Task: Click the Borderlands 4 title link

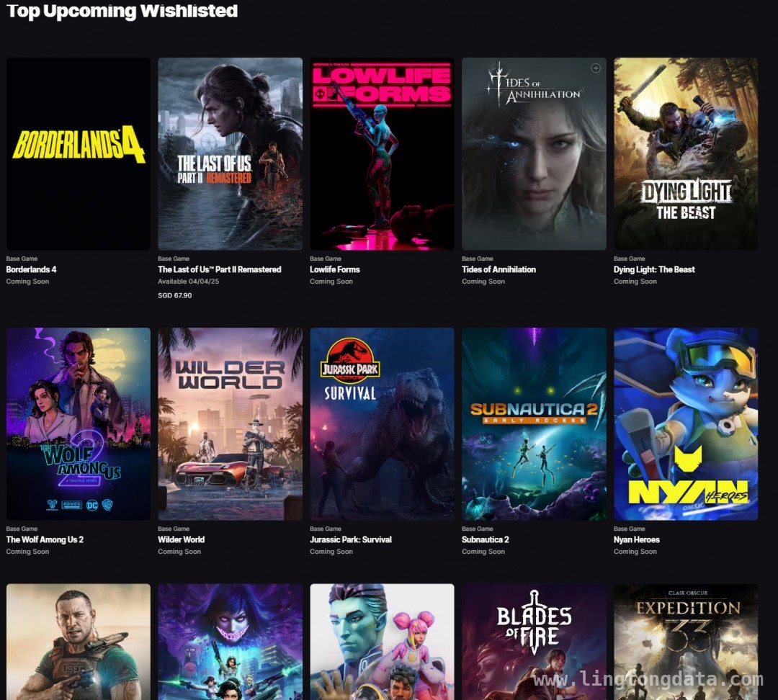Action: click(x=31, y=269)
